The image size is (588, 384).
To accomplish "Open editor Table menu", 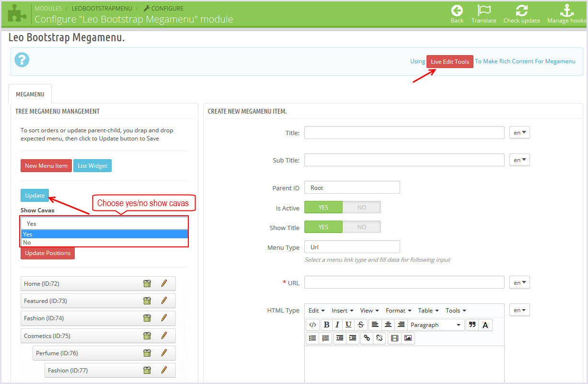I will [428, 310].
